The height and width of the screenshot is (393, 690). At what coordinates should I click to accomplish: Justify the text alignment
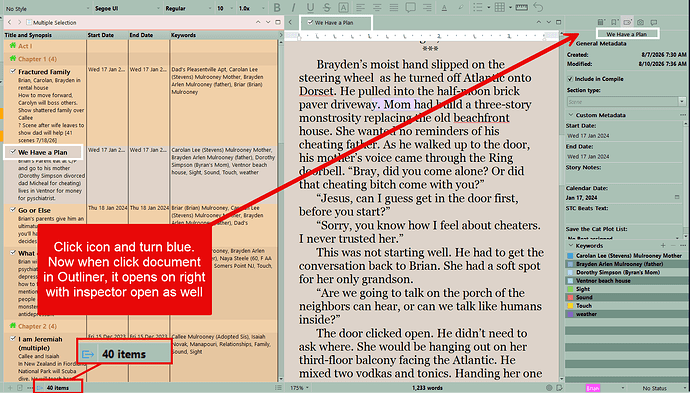click(394, 7)
